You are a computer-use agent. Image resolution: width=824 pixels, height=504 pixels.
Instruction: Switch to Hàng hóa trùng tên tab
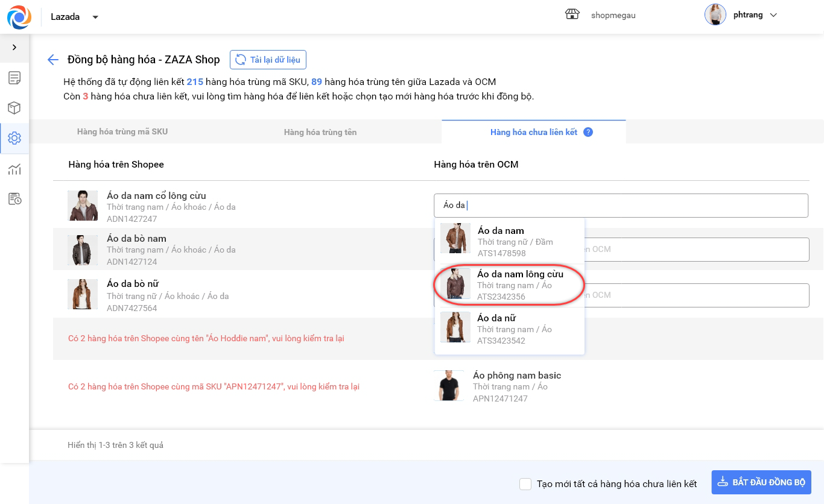pyautogui.click(x=320, y=132)
